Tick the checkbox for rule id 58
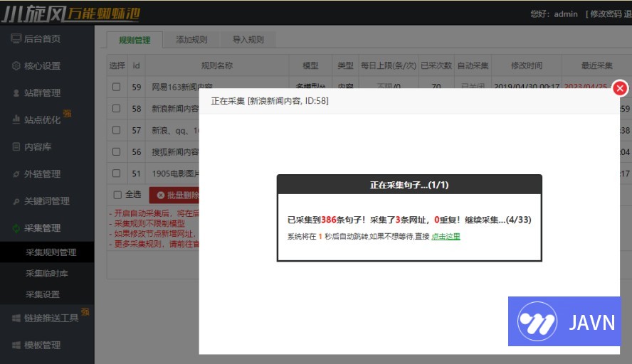The image size is (632, 364). coord(117,108)
